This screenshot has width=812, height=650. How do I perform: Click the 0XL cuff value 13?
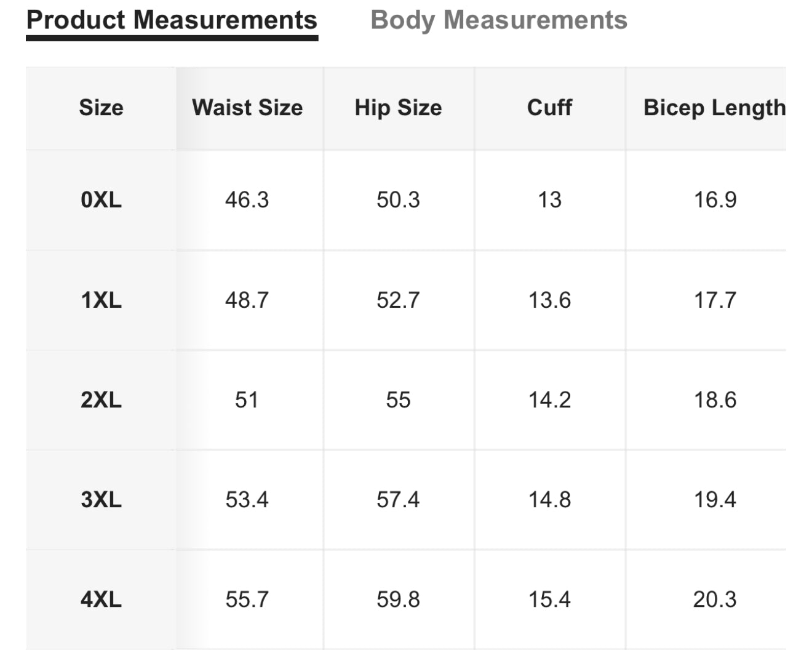[549, 200]
